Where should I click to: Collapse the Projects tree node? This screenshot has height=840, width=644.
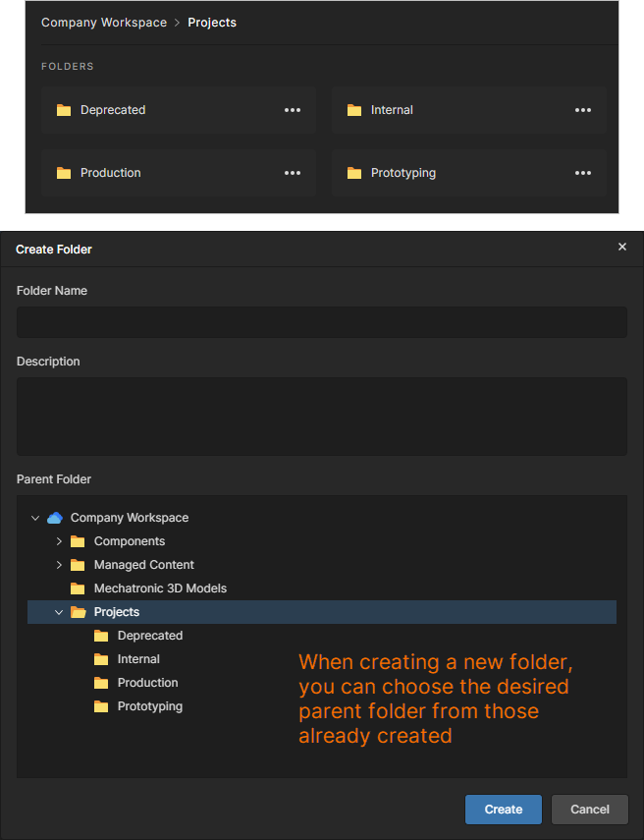pyautogui.click(x=58, y=612)
